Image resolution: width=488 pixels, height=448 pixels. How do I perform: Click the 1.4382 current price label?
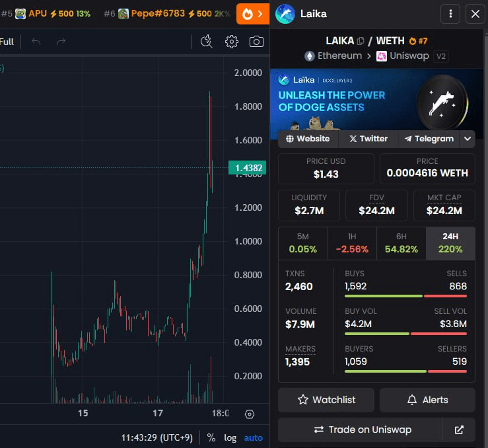pos(248,168)
